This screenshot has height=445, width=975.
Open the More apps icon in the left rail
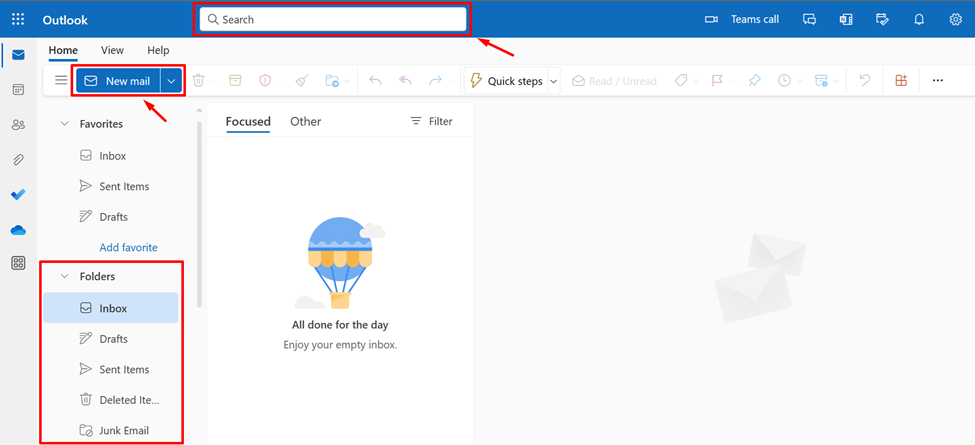coord(18,264)
